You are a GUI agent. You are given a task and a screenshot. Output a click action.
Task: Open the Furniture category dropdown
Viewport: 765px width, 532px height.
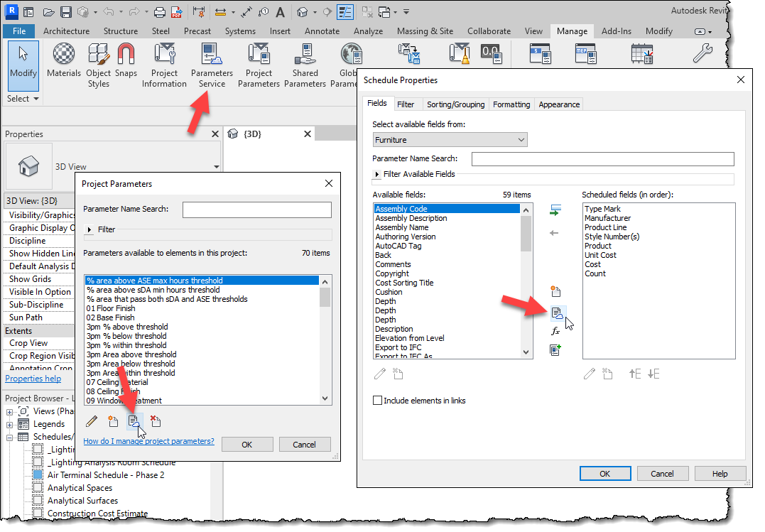450,140
